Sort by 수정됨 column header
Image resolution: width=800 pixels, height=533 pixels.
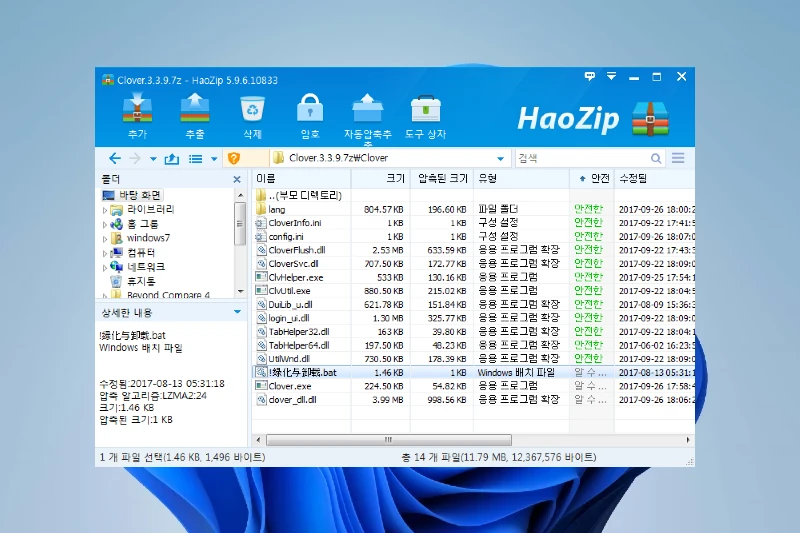point(655,179)
